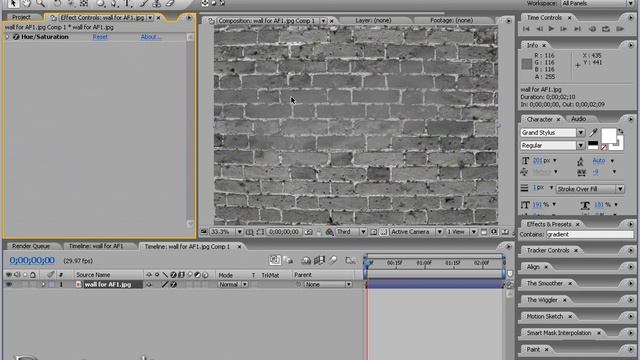Start RAM preview in Time Controls
640x360 pixels.
tap(620, 29)
